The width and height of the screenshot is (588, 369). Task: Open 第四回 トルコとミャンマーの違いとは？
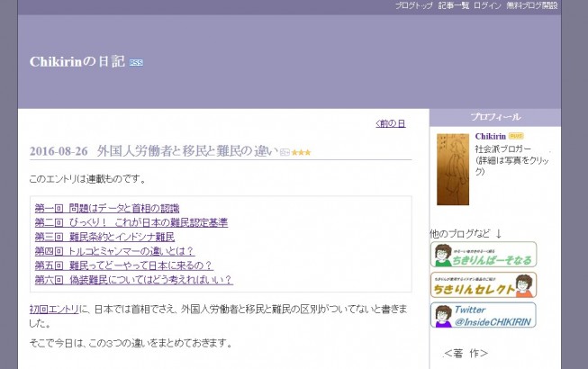[x=114, y=251]
